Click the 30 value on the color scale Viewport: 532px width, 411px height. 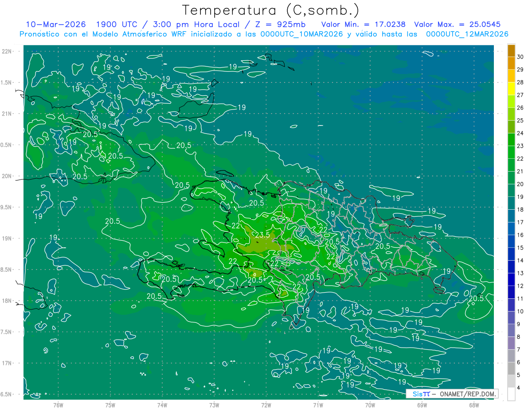coord(520,57)
